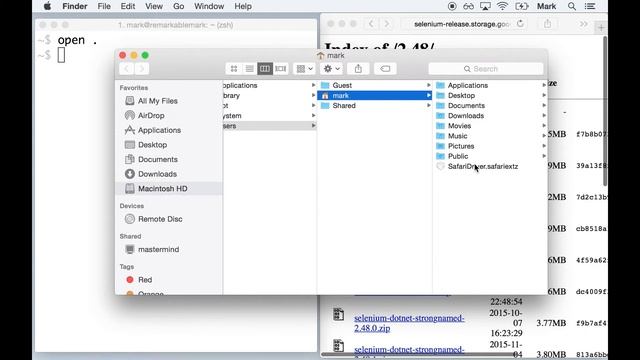Open the Apple menu
640x360 pixels.
tap(47, 6)
